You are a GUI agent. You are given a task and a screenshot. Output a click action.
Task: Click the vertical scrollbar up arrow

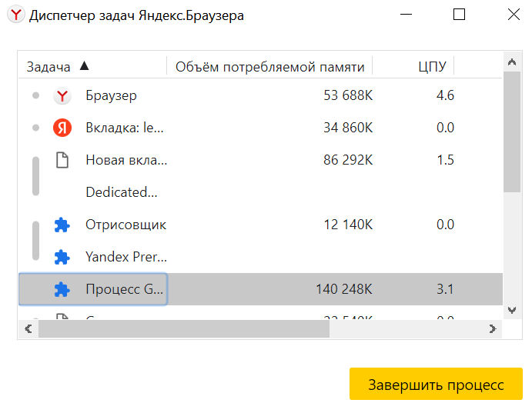[512, 62]
